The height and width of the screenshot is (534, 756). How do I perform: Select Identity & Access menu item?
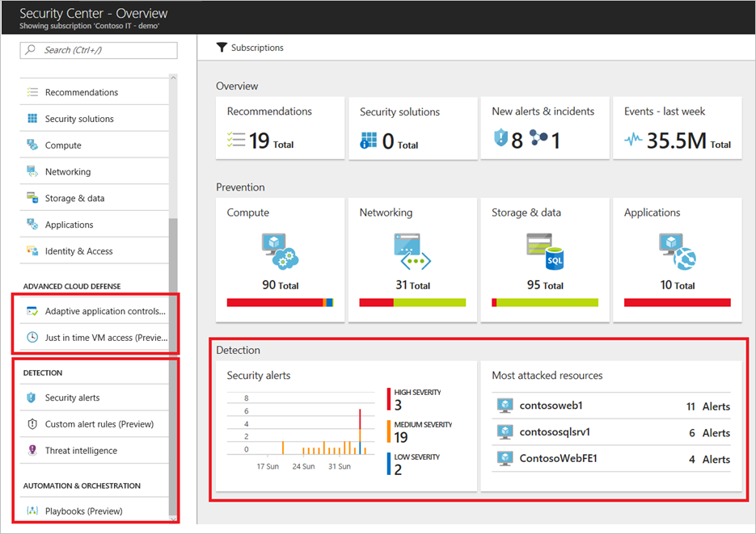click(x=95, y=251)
